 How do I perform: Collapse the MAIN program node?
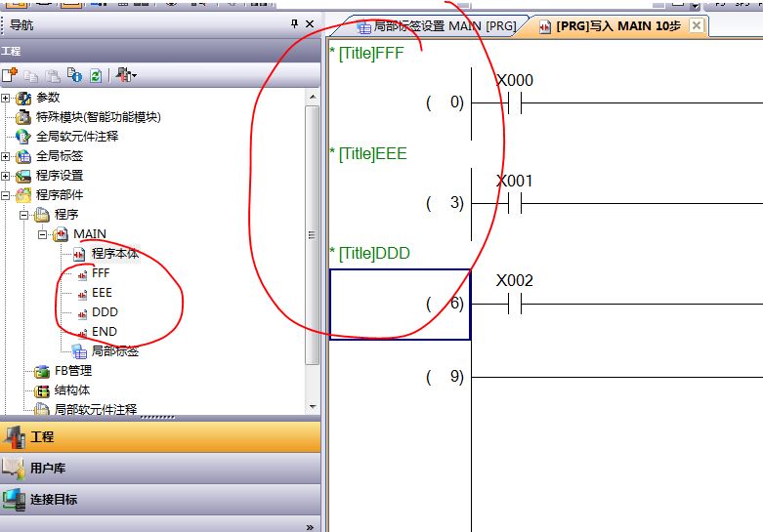pyautogui.click(x=43, y=234)
